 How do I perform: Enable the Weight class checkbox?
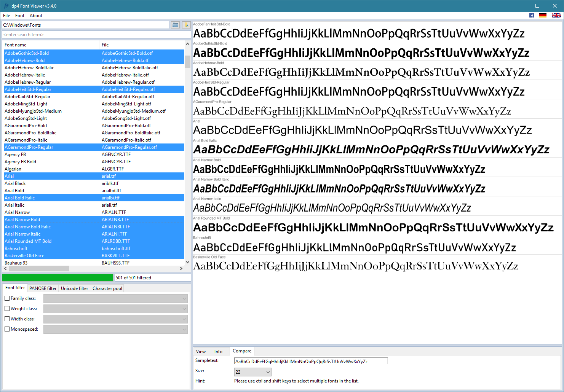7,309
